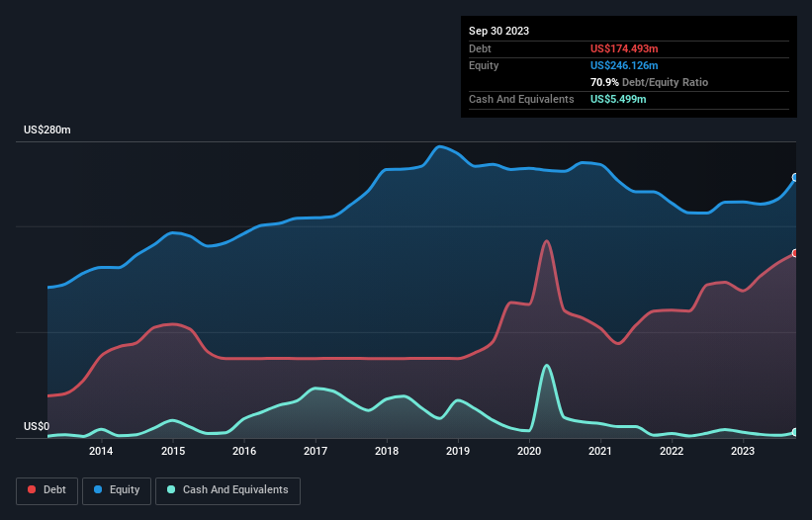Viewport: 812px width, 520px height.
Task: Click the 2020 x-axis label
Action: pos(529,451)
